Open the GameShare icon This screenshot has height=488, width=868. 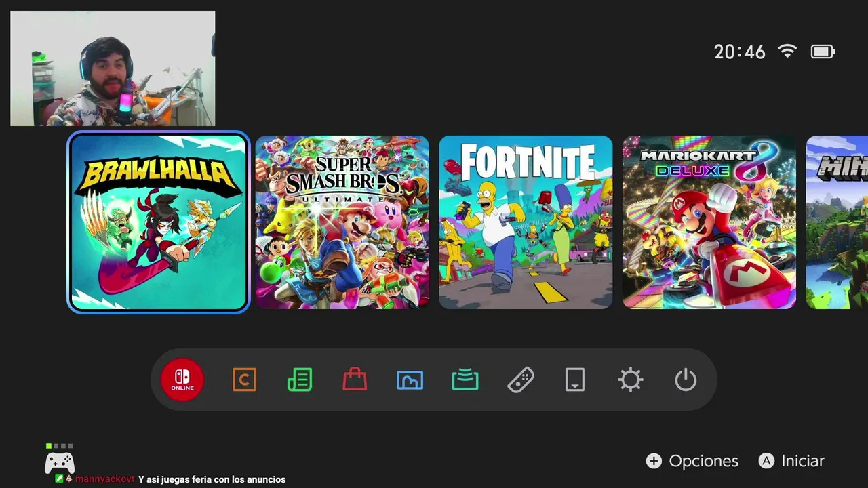(x=465, y=380)
